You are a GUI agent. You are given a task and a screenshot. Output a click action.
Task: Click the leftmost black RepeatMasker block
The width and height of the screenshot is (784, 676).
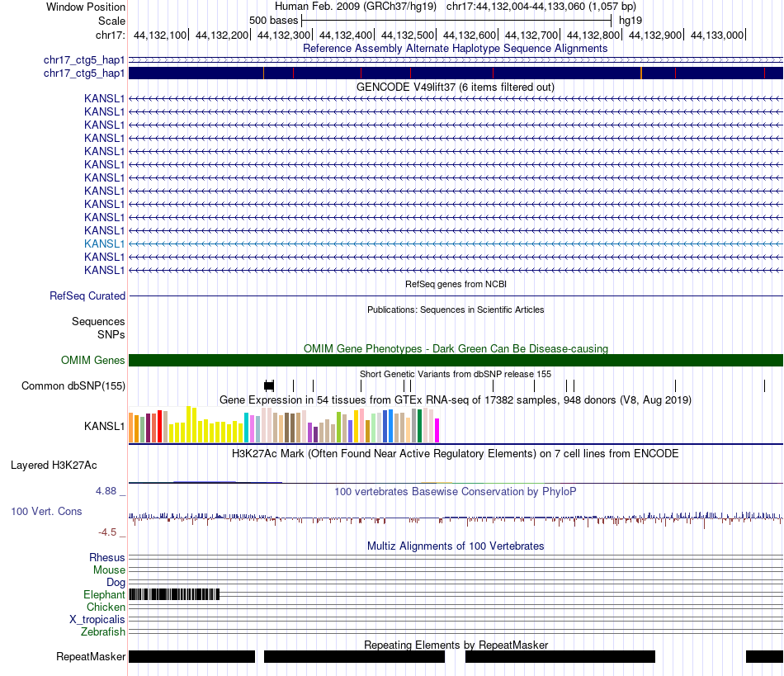coord(192,656)
